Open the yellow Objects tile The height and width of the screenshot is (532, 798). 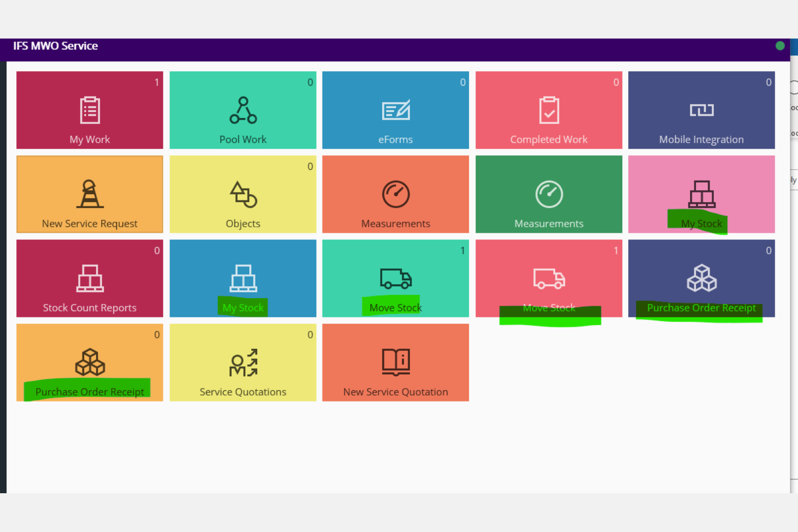point(243,195)
